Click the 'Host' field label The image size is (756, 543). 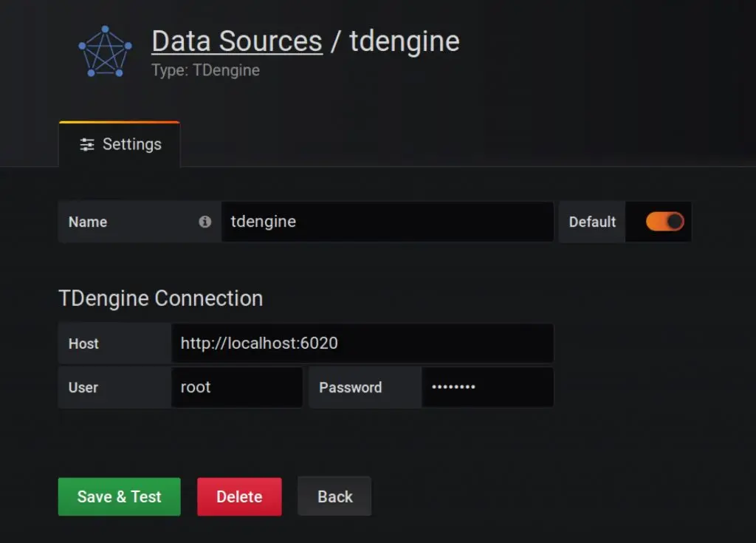pyautogui.click(x=83, y=344)
